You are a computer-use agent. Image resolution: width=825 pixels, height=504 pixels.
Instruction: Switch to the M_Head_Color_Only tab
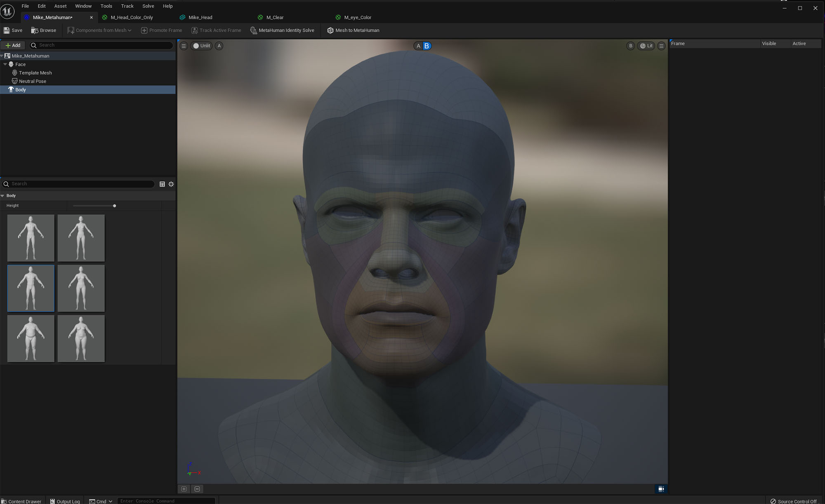click(132, 17)
